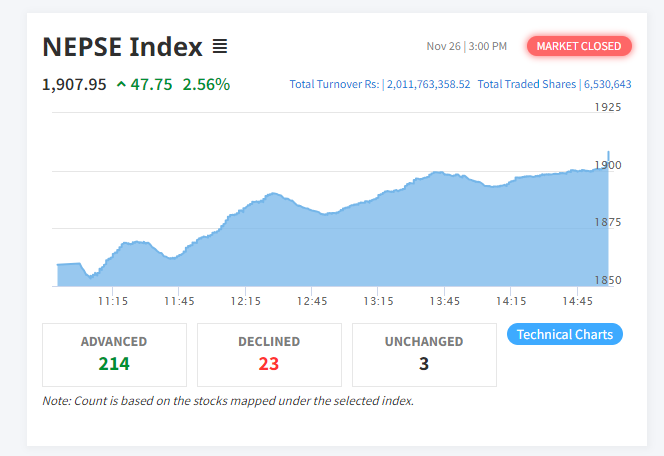Click the 2.56% percentage change
The width and height of the screenshot is (664, 456).
click(206, 85)
